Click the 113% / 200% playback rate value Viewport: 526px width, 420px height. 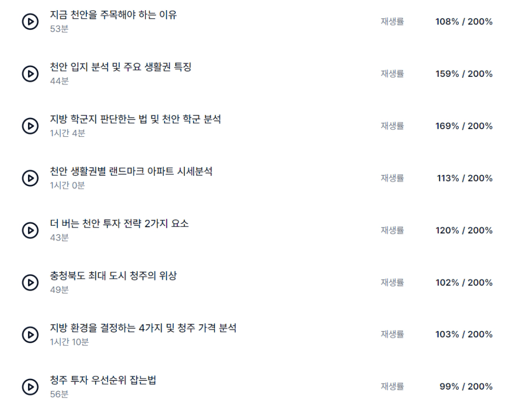[465, 178]
